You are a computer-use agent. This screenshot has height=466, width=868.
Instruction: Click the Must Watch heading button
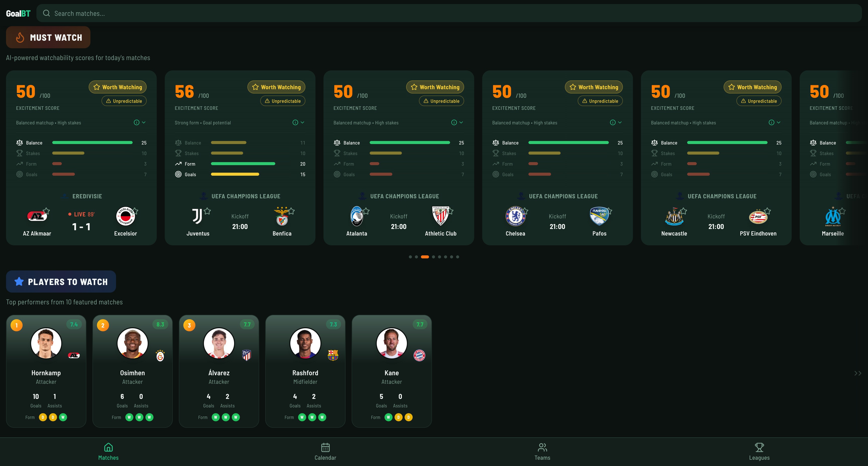point(48,37)
